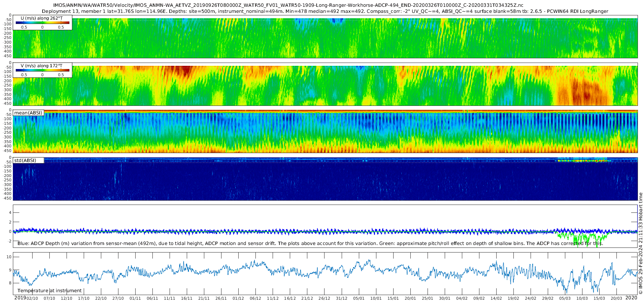The image size is (644, 304).
Task: Click the 25/01 date tick label
Action: point(428,298)
